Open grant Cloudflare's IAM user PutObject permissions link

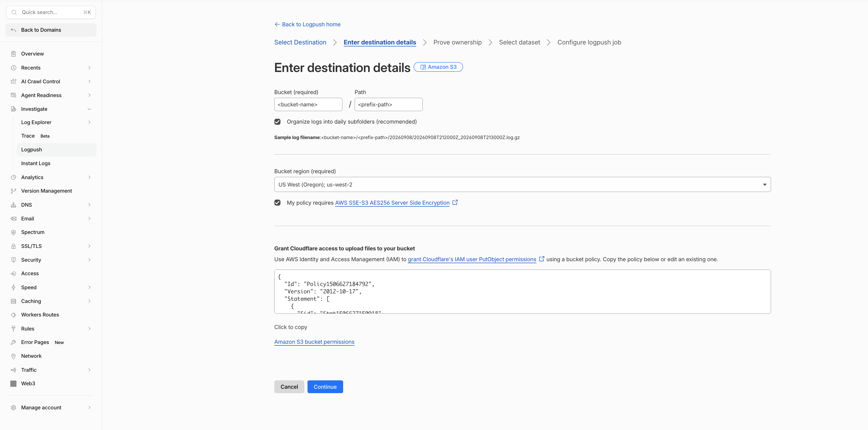pos(472,259)
